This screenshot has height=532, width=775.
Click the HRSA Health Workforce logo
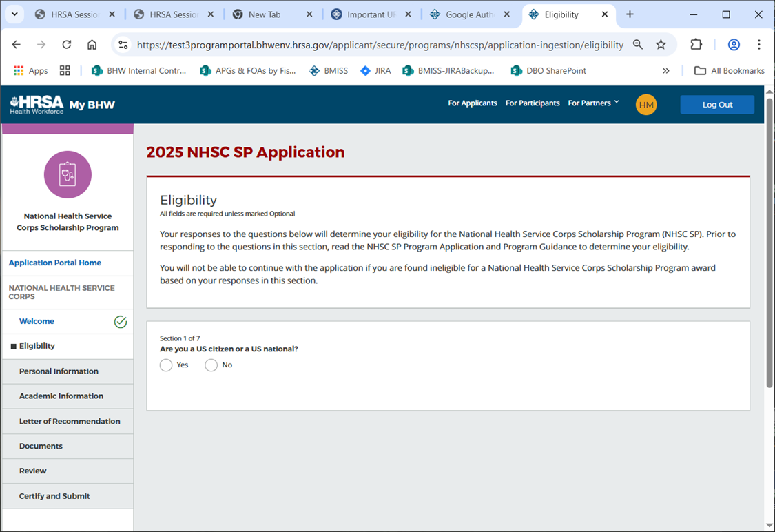click(37, 105)
